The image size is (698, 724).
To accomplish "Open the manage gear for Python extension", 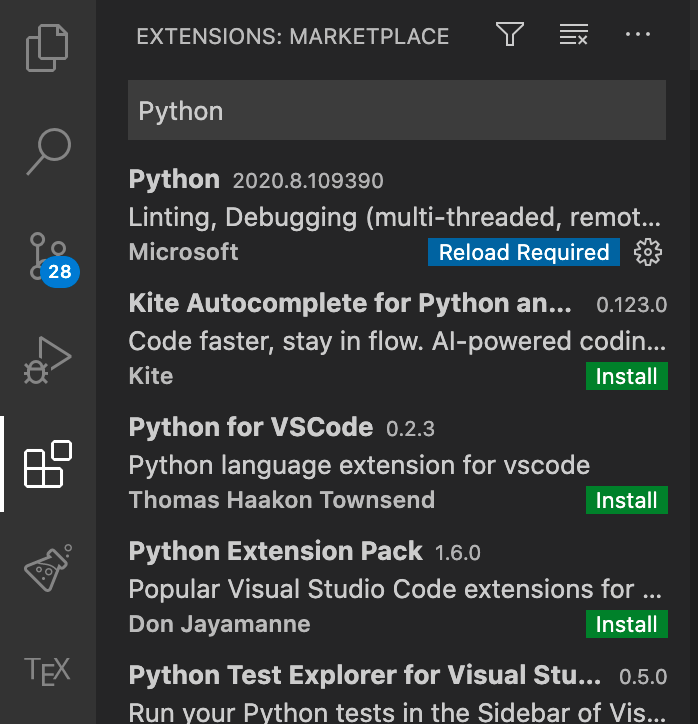I will pos(648,252).
